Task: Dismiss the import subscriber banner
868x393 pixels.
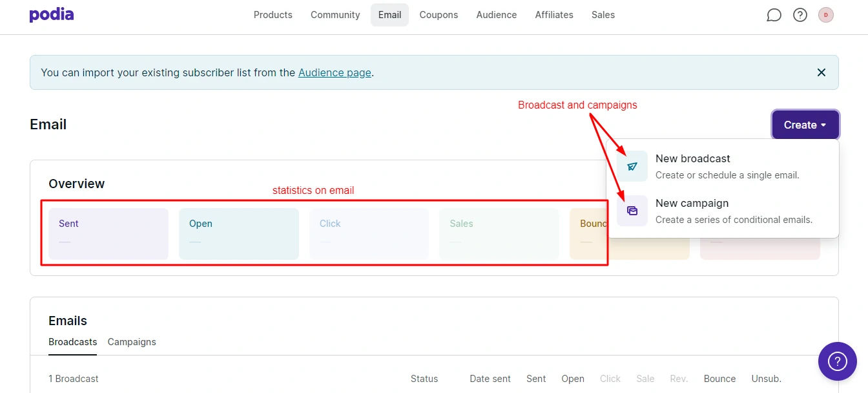Action: tap(821, 72)
